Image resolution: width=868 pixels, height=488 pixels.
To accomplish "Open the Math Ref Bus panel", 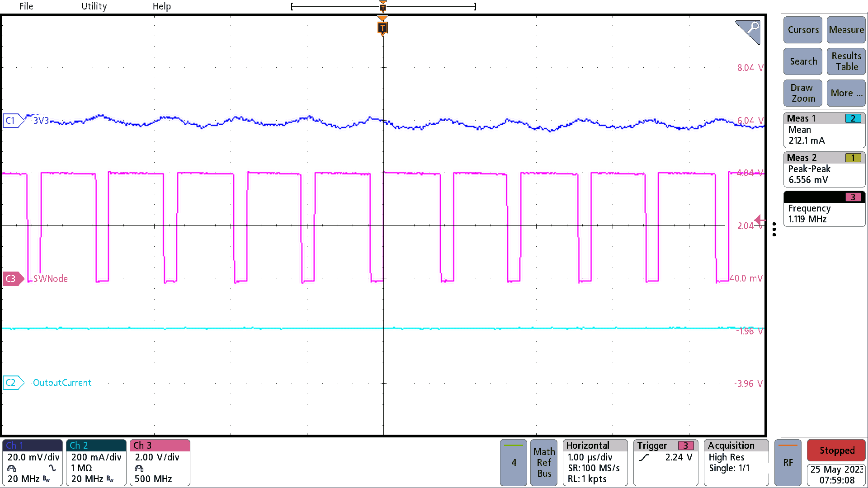I will (x=544, y=463).
